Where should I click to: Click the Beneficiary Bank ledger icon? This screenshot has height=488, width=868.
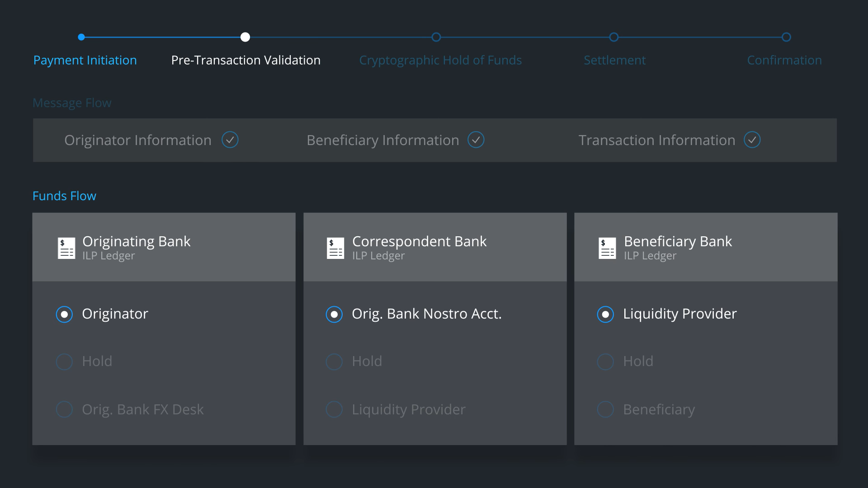coord(607,248)
